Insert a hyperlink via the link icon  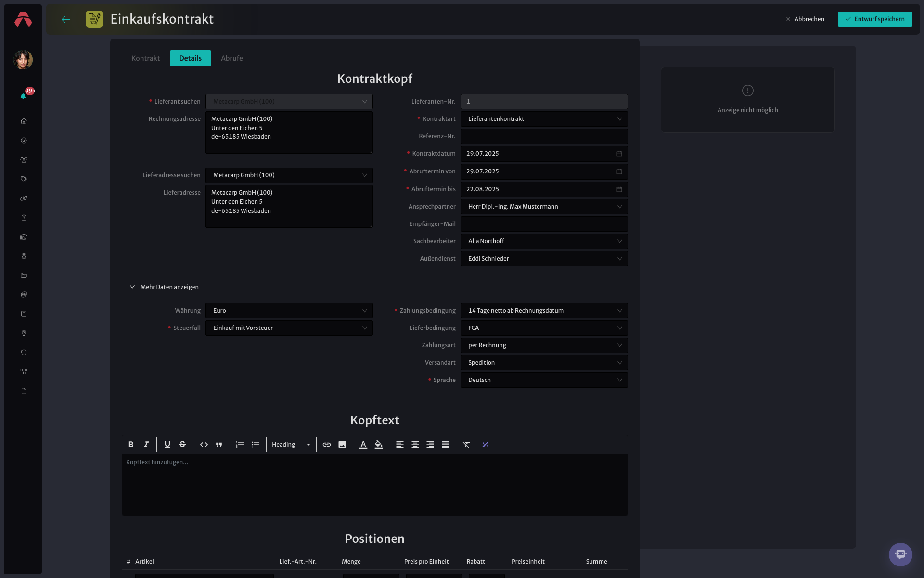327,445
